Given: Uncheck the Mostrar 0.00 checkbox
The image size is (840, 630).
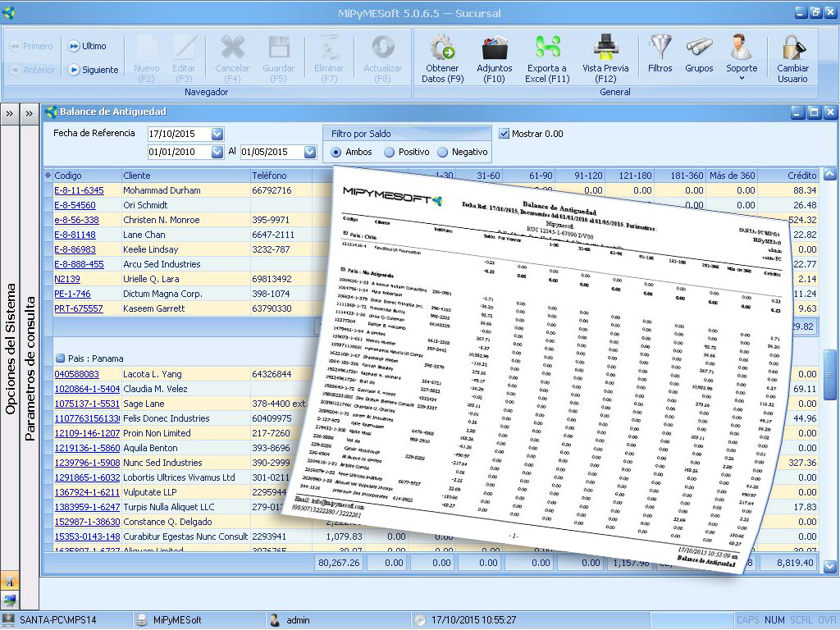Looking at the screenshot, I should click(x=504, y=134).
